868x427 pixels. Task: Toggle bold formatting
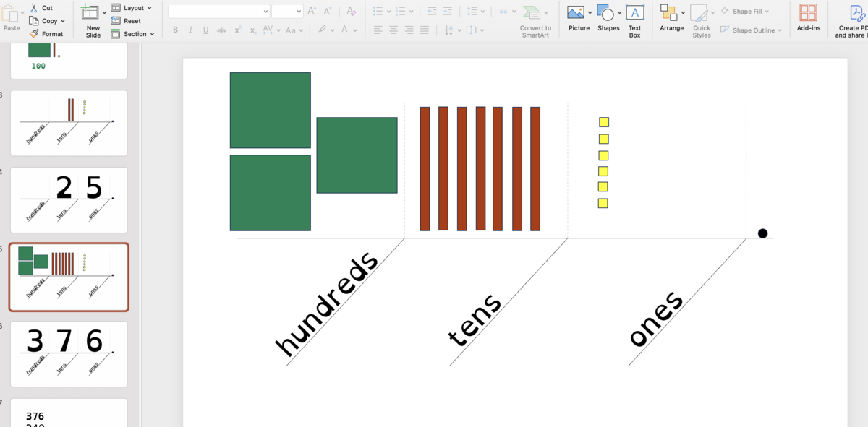(x=175, y=30)
